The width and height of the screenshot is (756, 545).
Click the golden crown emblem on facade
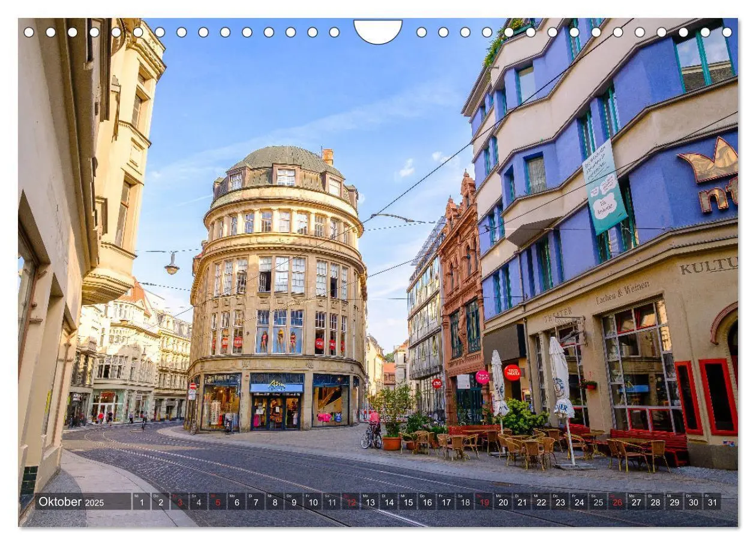[709, 160]
